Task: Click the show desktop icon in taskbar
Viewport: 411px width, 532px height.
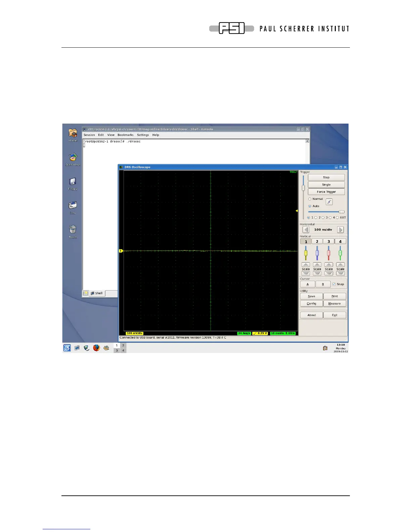Action: click(x=77, y=348)
